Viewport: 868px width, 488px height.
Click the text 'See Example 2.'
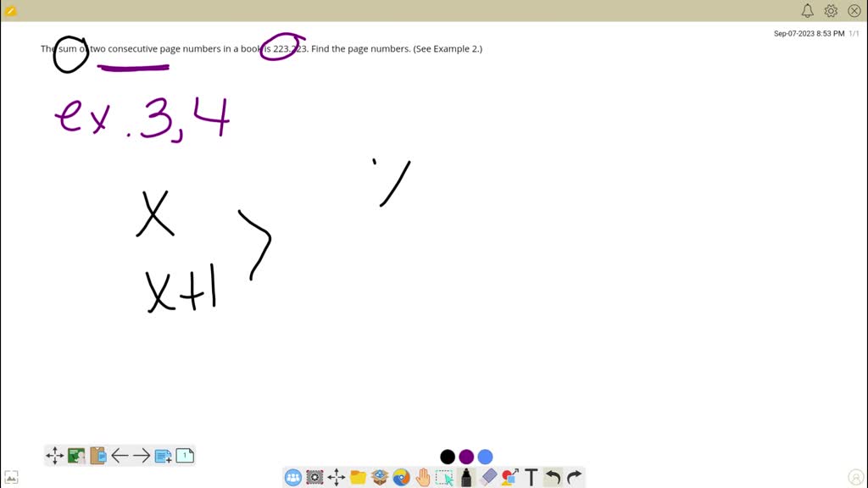tap(448, 48)
